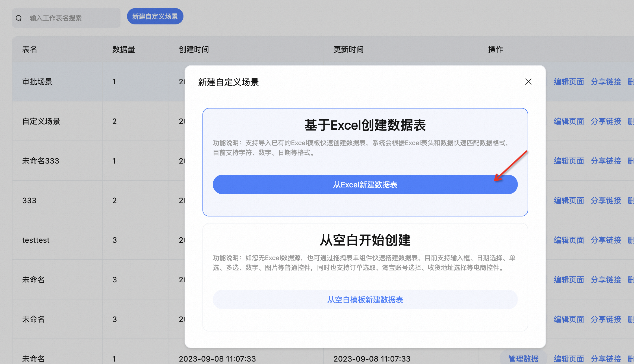The width and height of the screenshot is (634, 364).
Task: Click 从空白模板新建数据表 button
Action: pyautogui.click(x=365, y=300)
